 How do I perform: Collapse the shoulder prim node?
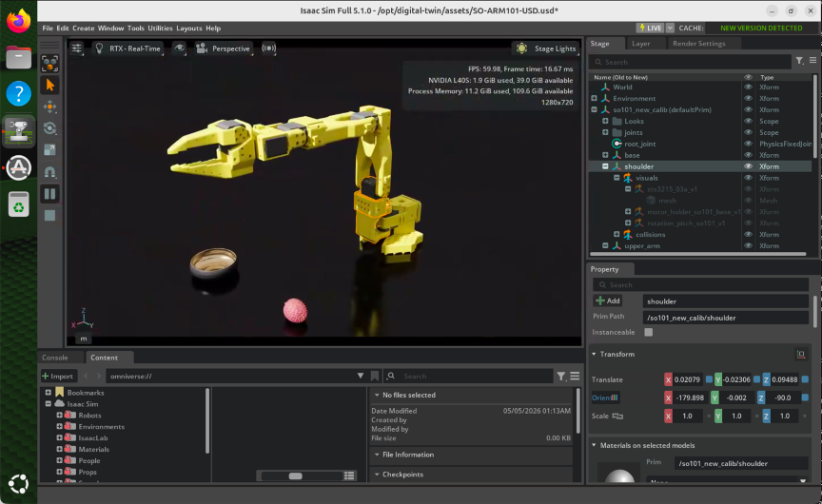(x=605, y=166)
